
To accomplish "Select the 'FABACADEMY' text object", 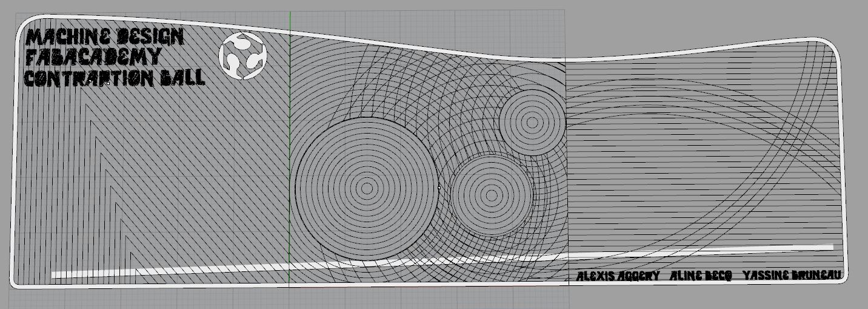I will 94,57.
